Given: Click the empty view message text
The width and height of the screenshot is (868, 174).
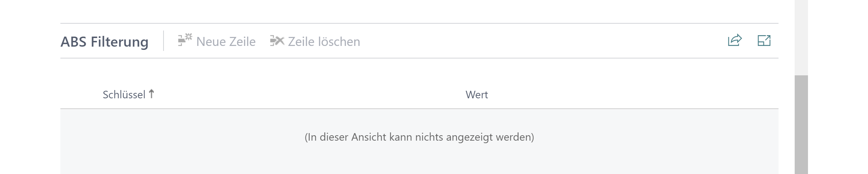Looking at the screenshot, I should 419,137.
